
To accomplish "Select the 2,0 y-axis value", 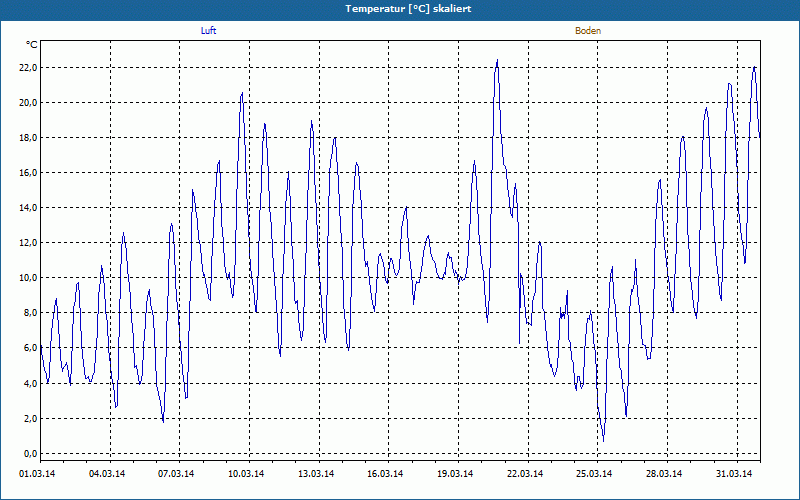I will [30, 418].
